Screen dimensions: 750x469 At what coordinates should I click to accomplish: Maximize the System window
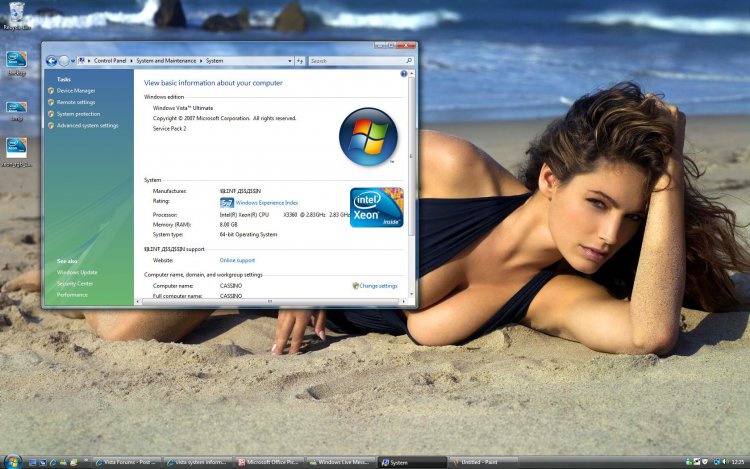tap(390, 45)
